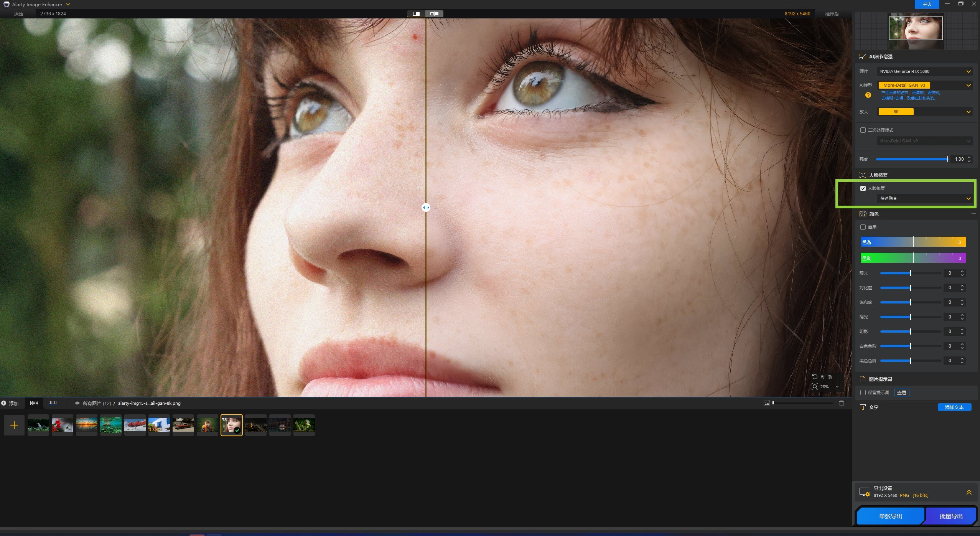Click the back arrow beside 所有图片
This screenshot has width=980, height=536.
[77, 403]
